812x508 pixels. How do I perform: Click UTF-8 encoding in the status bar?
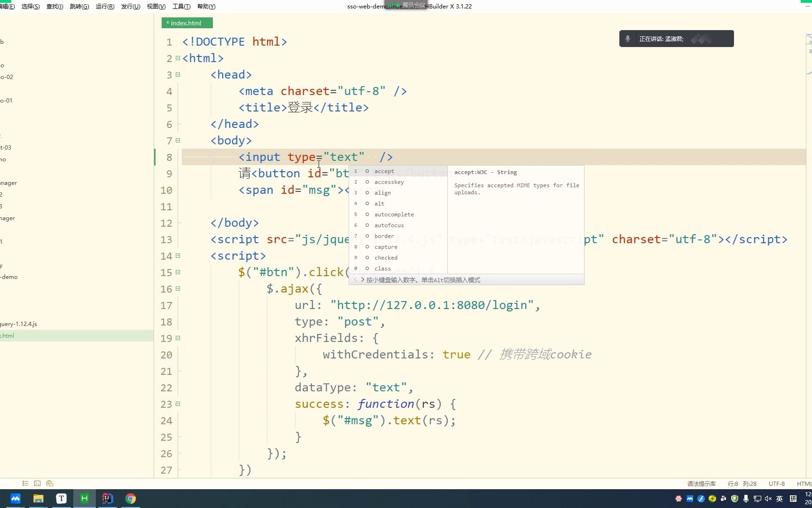(776, 484)
